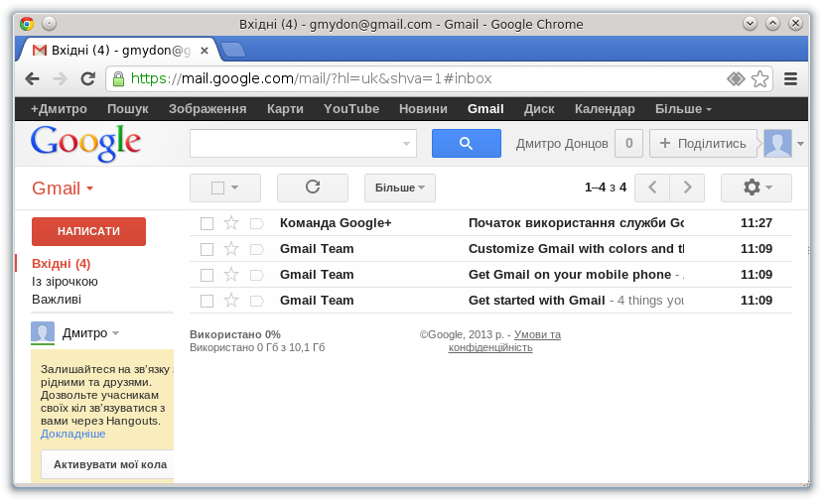Open the Докладніше link
The width and height of the screenshot is (826, 504).
pos(73,434)
